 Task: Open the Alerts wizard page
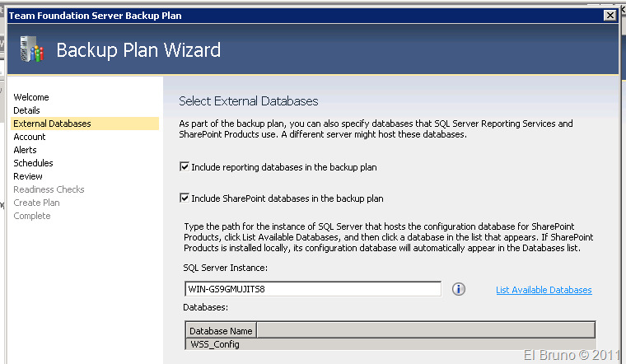[25, 150]
